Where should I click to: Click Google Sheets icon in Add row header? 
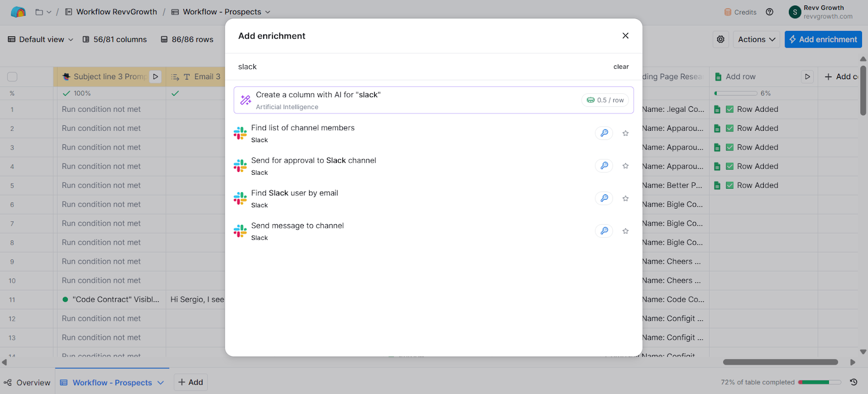pos(718,77)
